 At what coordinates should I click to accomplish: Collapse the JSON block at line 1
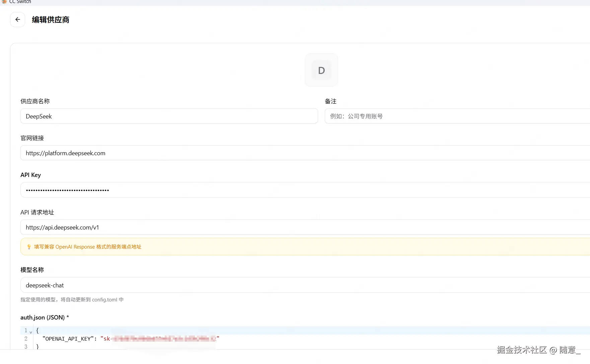(31, 332)
